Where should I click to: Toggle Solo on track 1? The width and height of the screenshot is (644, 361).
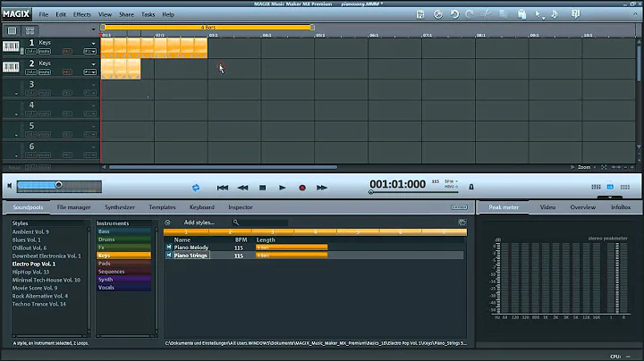pos(30,51)
